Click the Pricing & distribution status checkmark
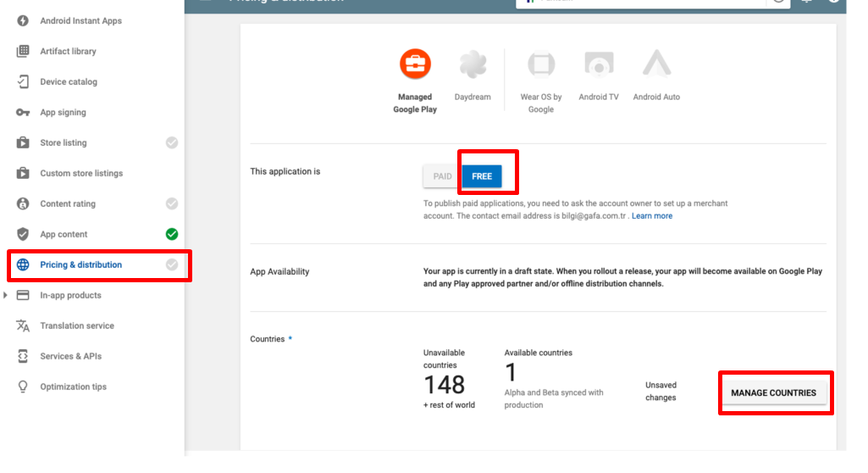The height and width of the screenshot is (473, 868). click(172, 264)
